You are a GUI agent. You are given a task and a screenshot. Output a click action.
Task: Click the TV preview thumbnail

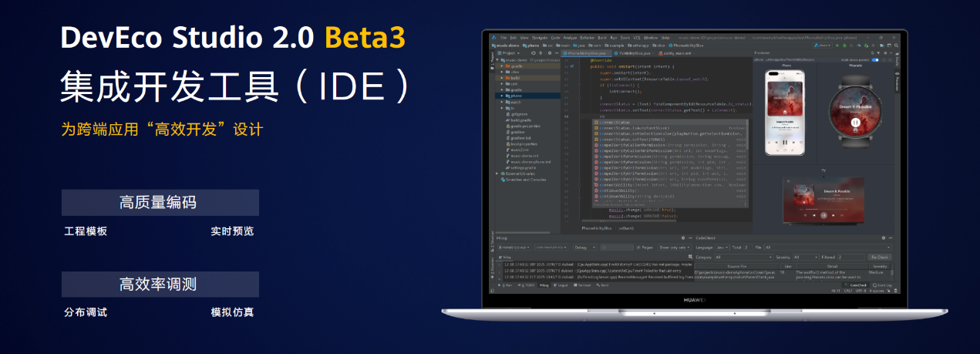pyautogui.click(x=824, y=200)
